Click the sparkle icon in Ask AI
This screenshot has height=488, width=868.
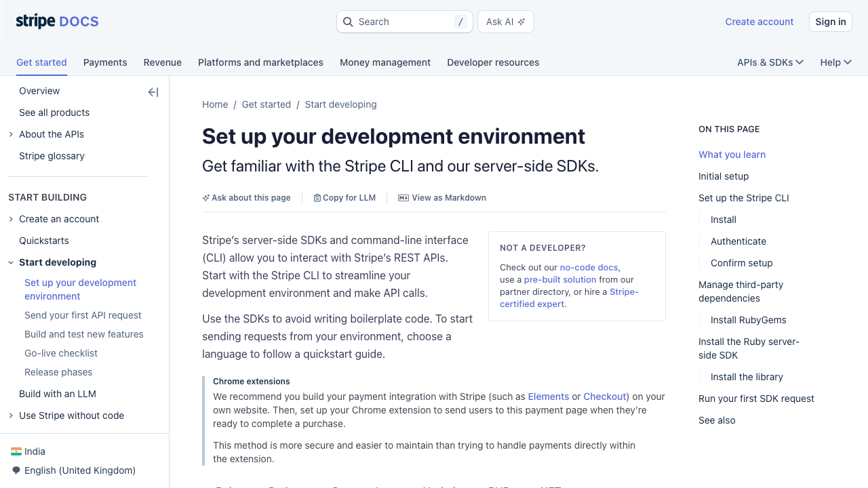[521, 22]
